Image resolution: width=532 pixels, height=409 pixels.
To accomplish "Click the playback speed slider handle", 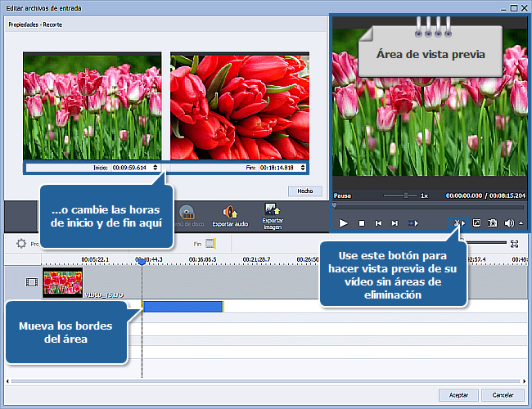I will tap(407, 196).
